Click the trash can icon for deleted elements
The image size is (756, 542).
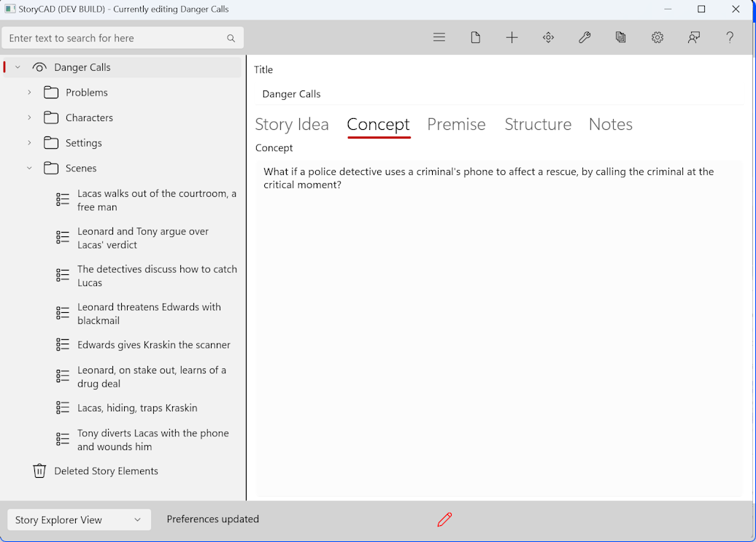(x=39, y=471)
